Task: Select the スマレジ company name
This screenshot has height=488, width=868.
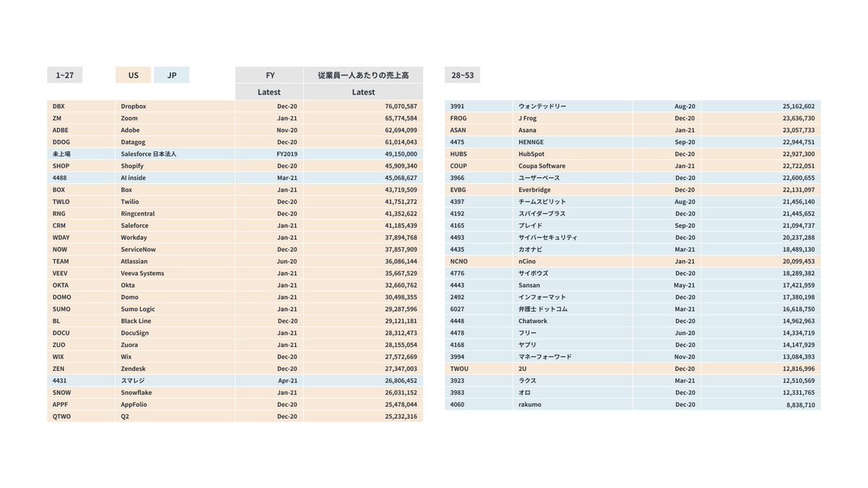Action: coord(133,380)
